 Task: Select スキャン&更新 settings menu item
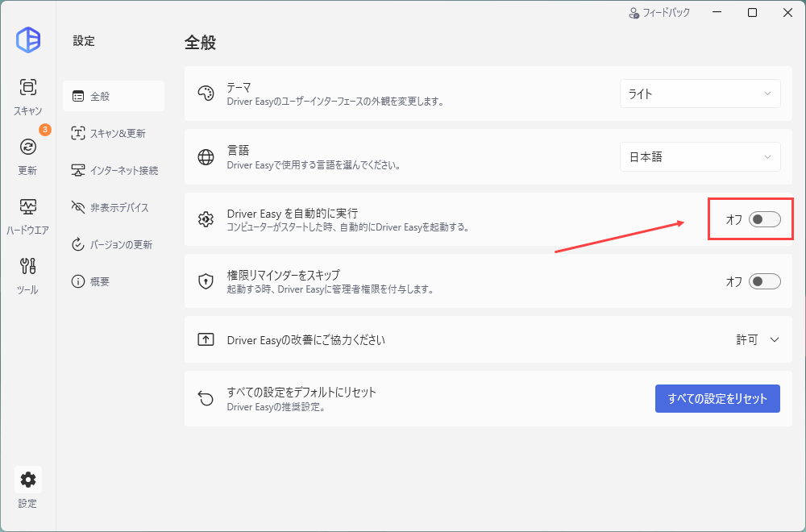[114, 133]
